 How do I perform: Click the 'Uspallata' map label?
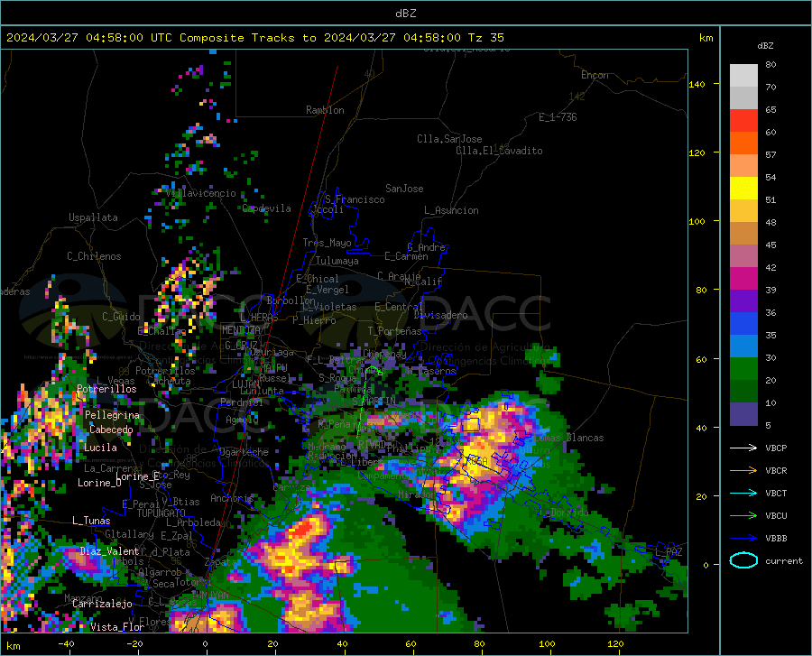click(93, 217)
